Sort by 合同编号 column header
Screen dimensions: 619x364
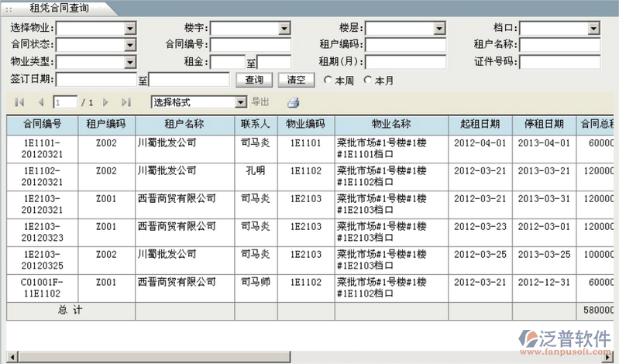(x=43, y=125)
